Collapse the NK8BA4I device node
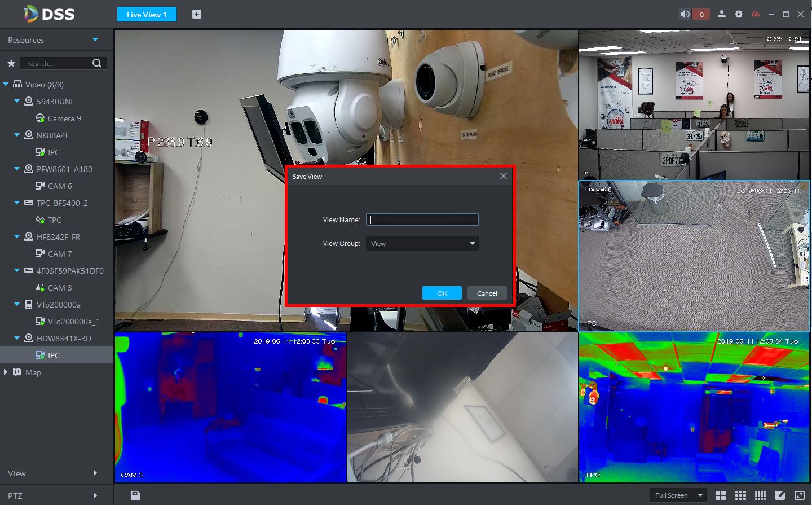 tap(17, 135)
